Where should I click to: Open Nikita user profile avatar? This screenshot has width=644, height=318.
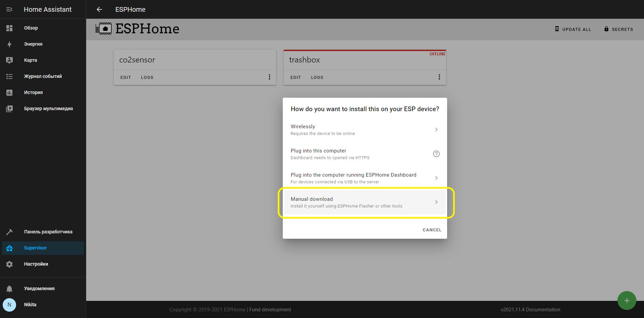(x=9, y=305)
